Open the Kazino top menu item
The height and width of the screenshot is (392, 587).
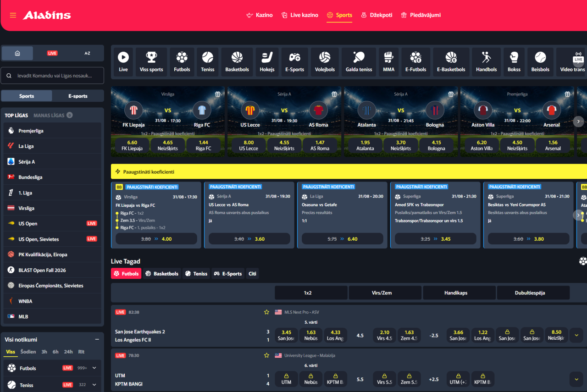coord(260,15)
